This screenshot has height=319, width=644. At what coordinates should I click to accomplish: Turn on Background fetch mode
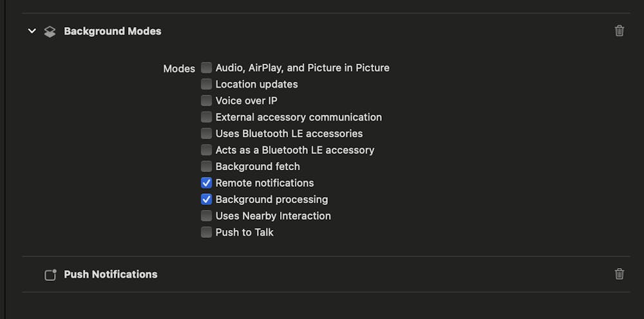pos(206,166)
